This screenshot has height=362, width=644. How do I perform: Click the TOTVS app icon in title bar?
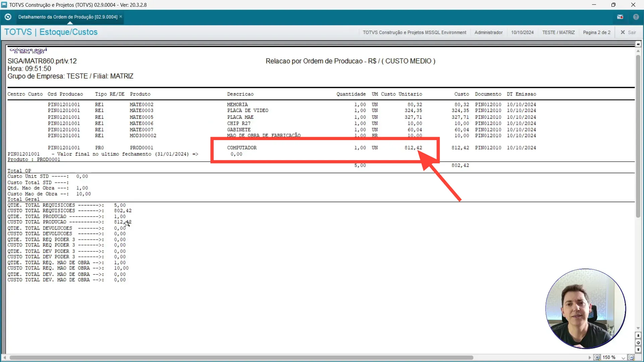(x=4, y=5)
